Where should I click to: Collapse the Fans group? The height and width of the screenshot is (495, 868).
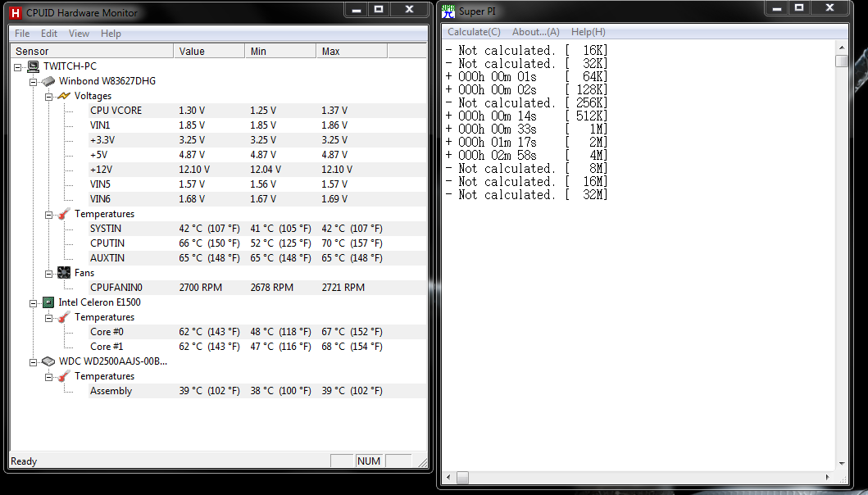coord(48,274)
